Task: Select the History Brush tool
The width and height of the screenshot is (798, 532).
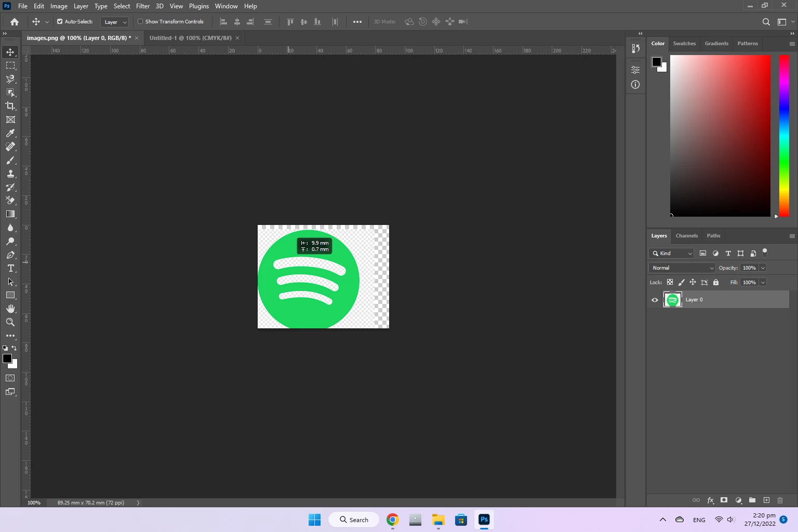Action: pos(10,188)
